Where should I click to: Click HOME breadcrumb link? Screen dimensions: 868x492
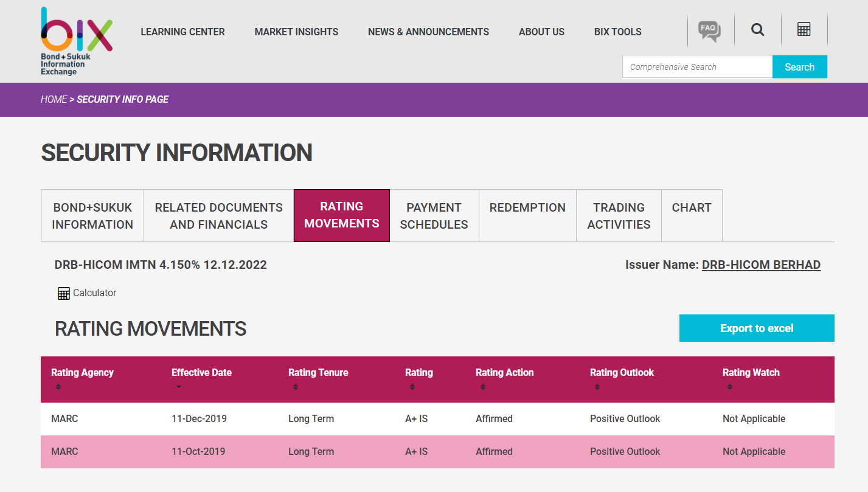54,99
